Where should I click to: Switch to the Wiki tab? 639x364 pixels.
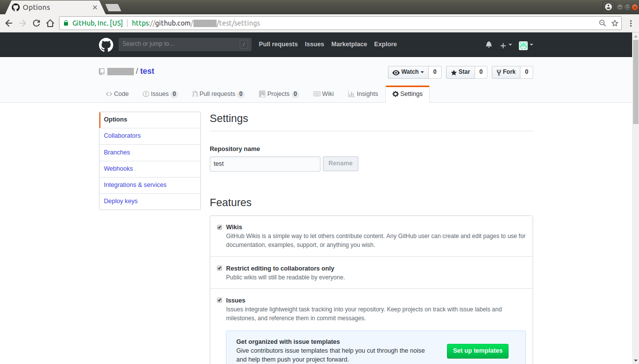323,94
